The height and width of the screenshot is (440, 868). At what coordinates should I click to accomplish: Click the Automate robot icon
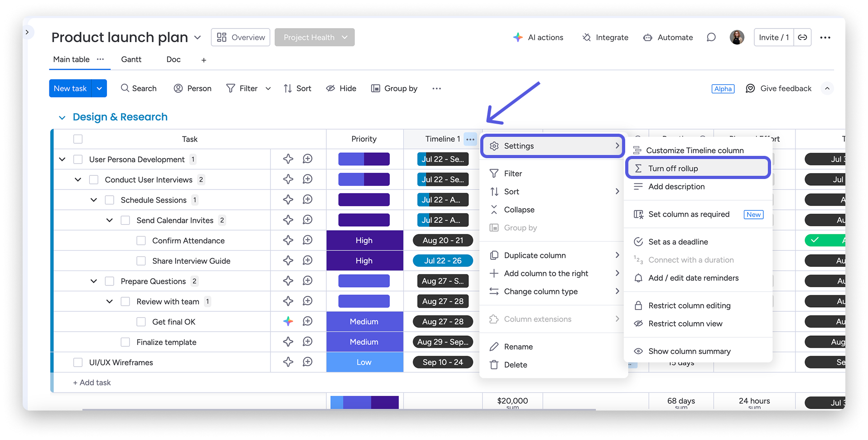(x=648, y=38)
